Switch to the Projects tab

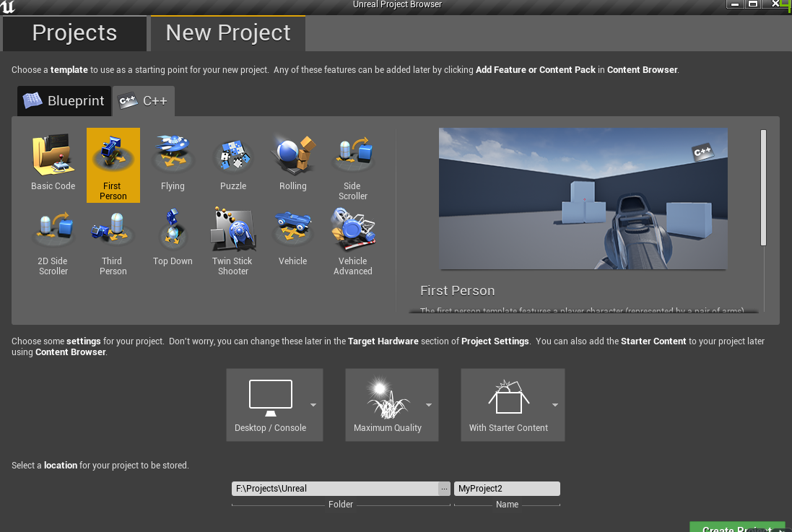pos(74,32)
